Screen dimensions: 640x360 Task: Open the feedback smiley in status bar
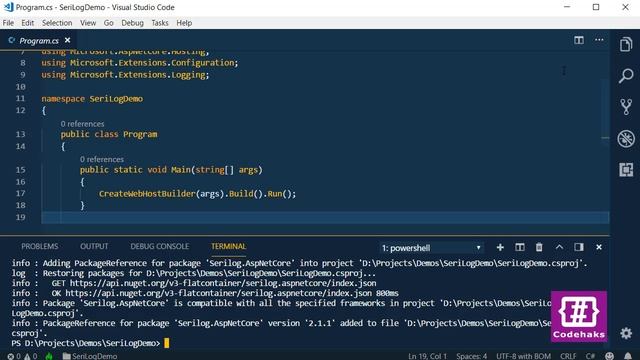[x=609, y=356]
